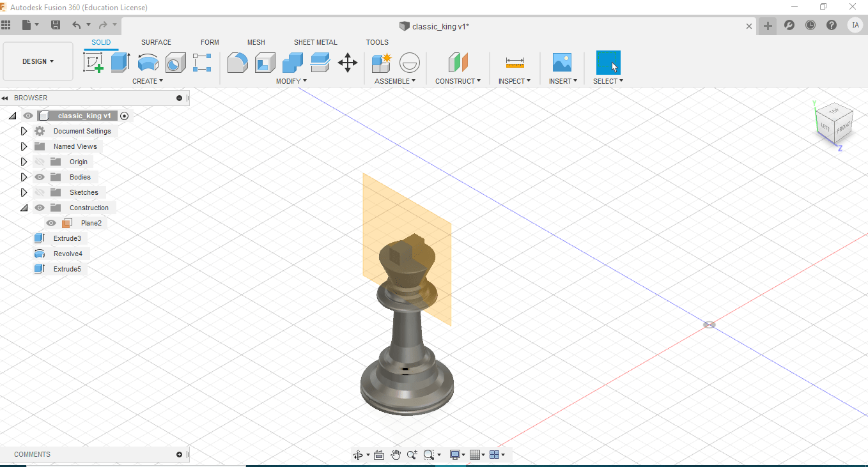
Task: Expand the Named Views folder
Action: coord(24,146)
